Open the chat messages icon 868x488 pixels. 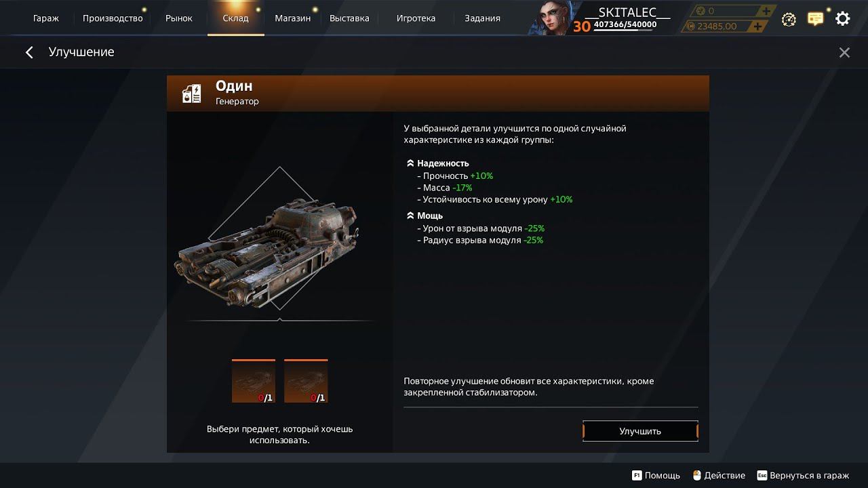(x=815, y=19)
